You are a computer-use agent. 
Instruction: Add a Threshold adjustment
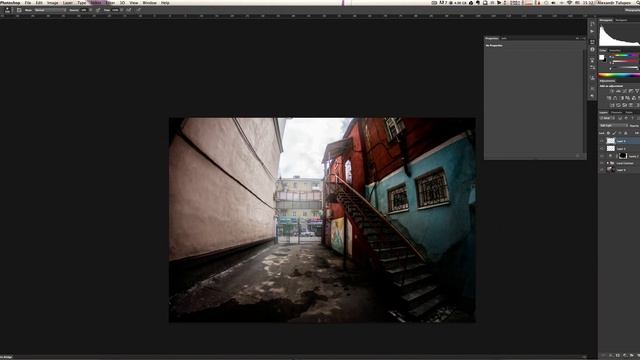(x=624, y=105)
